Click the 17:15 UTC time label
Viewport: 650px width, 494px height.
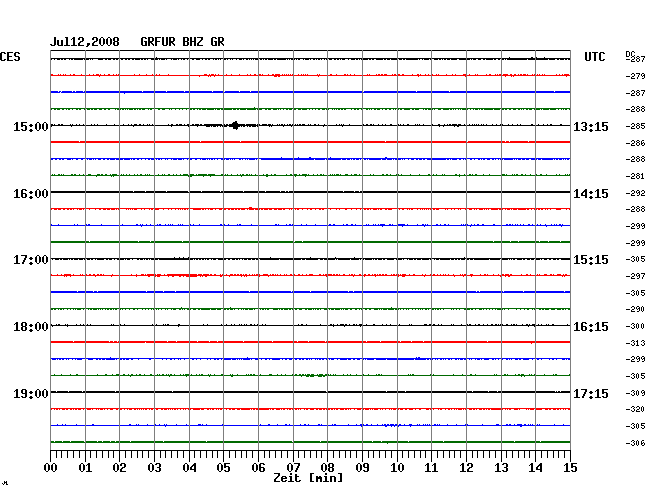tap(591, 393)
